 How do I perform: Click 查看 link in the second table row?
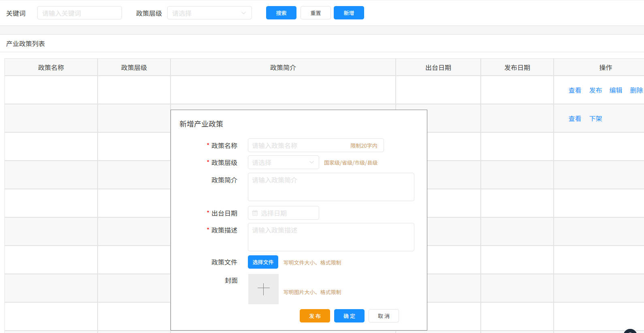pos(575,119)
